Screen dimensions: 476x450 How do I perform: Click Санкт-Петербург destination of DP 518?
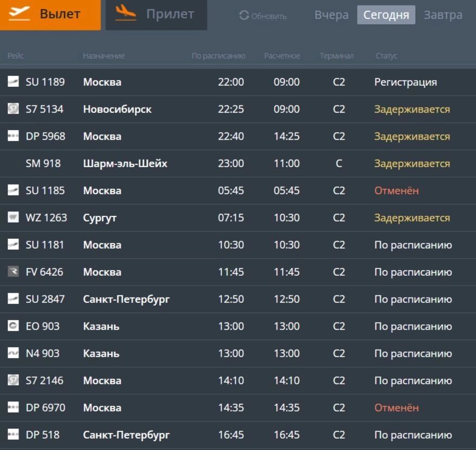click(126, 435)
